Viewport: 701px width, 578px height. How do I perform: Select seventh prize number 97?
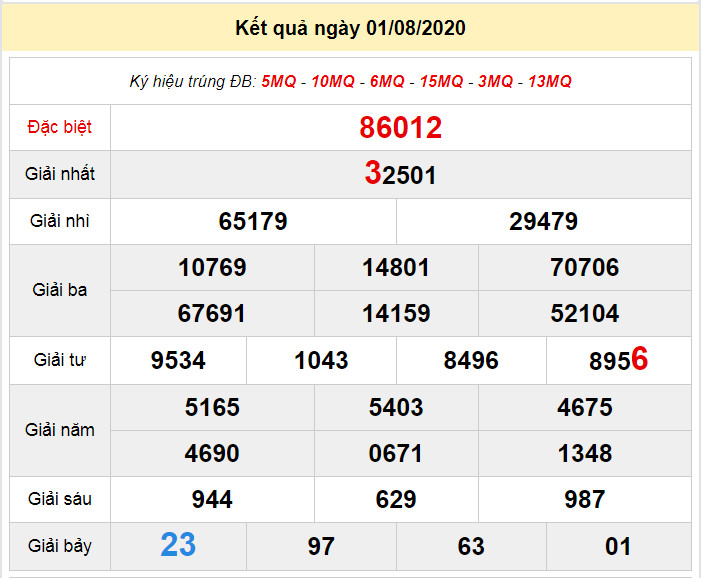(x=321, y=546)
